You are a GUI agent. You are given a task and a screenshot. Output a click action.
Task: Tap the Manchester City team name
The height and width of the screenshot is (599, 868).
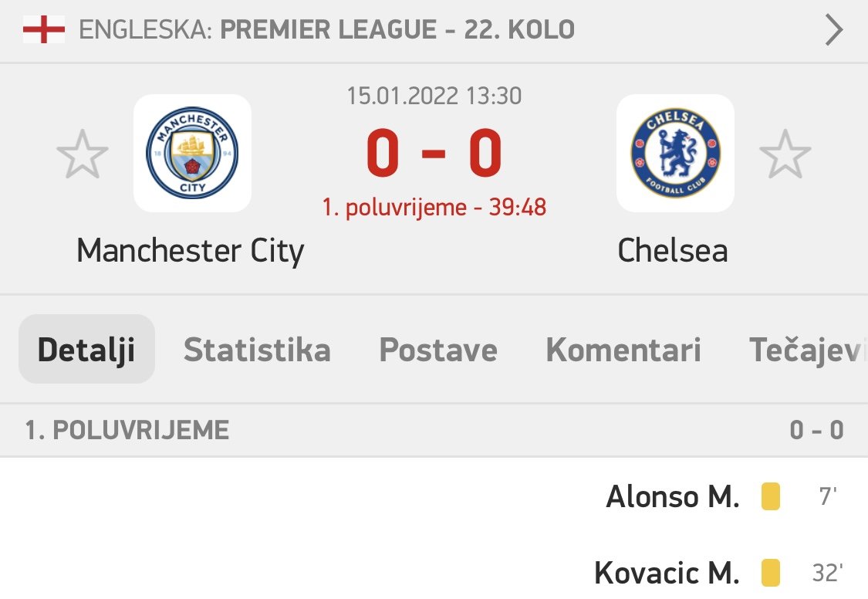point(191,250)
